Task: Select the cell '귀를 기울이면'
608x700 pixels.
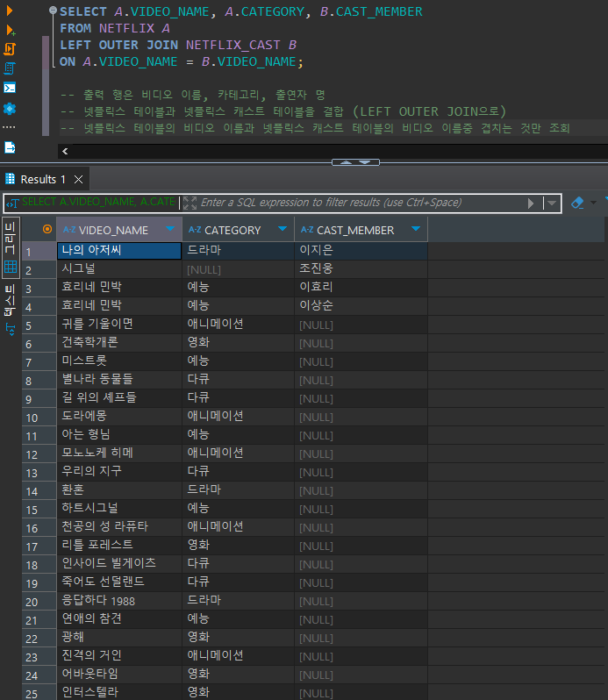Action: pyautogui.click(x=119, y=325)
